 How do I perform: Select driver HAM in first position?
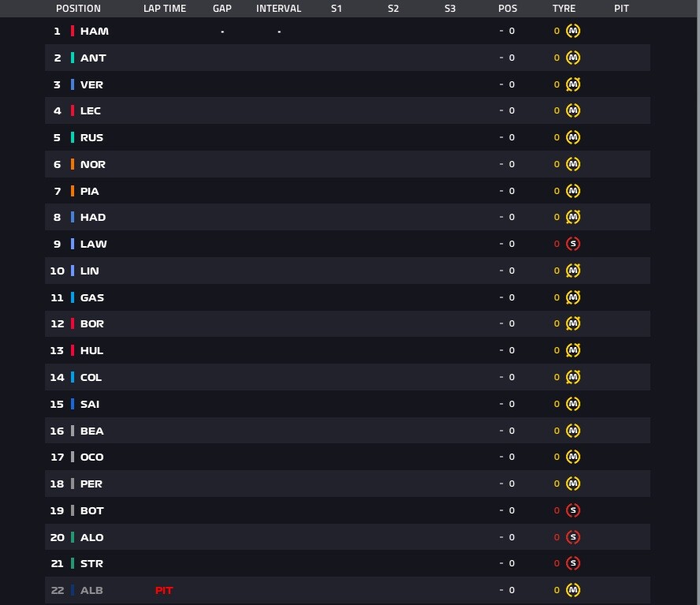pos(94,32)
